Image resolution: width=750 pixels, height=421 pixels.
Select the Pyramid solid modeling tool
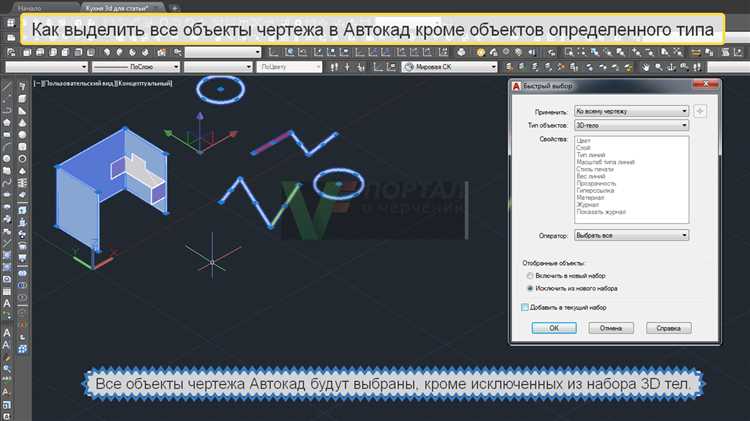[22, 171]
